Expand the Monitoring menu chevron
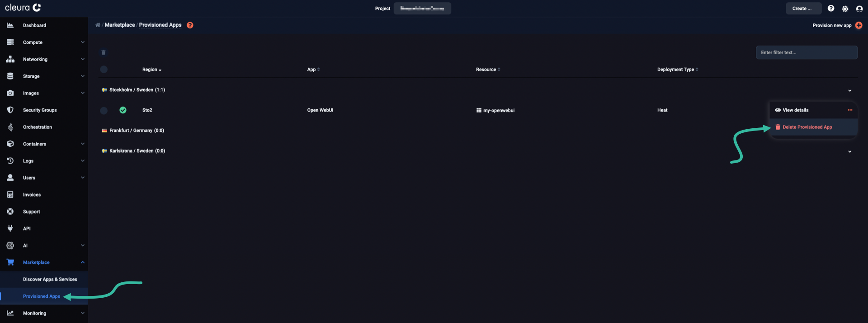868x323 pixels. pos(83,313)
